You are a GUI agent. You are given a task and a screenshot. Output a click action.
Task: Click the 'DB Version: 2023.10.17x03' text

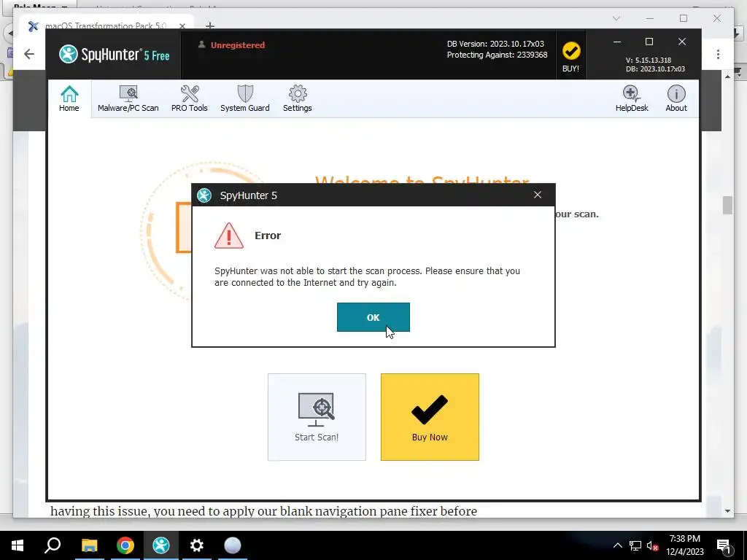495,43
